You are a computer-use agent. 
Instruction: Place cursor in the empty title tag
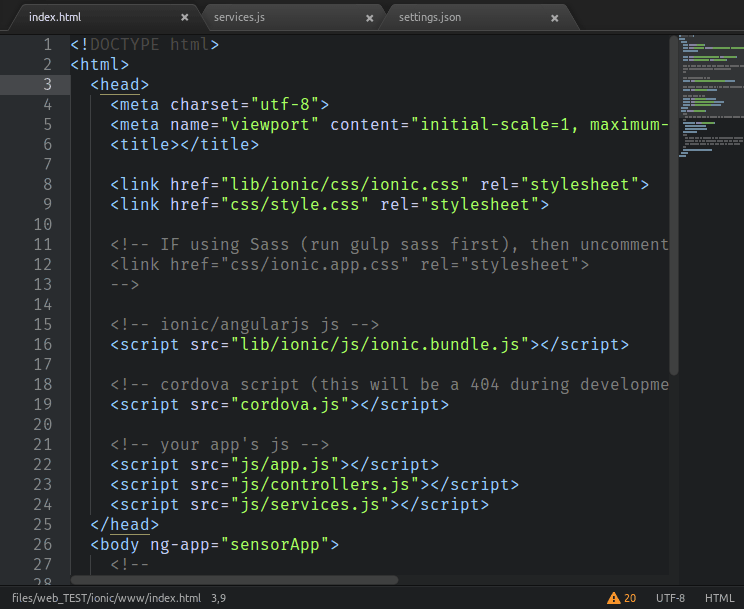click(180, 145)
